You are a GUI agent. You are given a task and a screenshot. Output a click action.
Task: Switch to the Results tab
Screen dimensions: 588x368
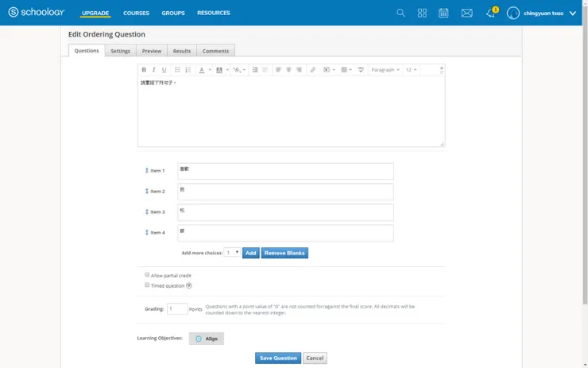point(182,51)
